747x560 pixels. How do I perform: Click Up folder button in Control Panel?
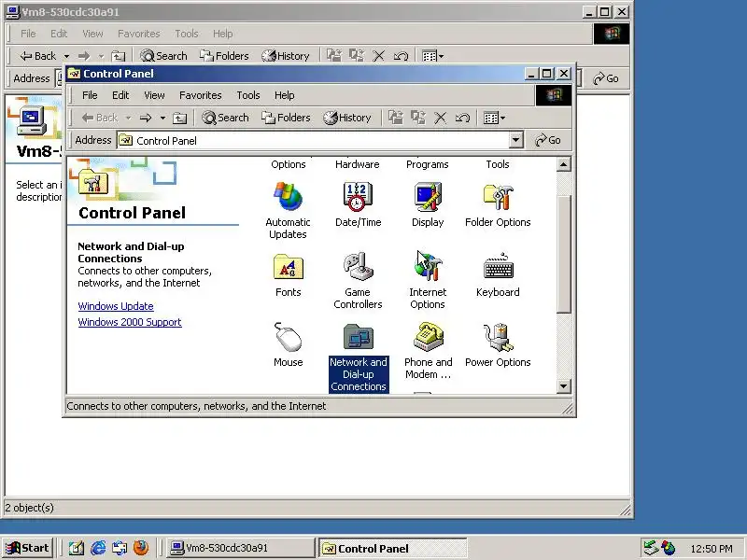pyautogui.click(x=179, y=118)
